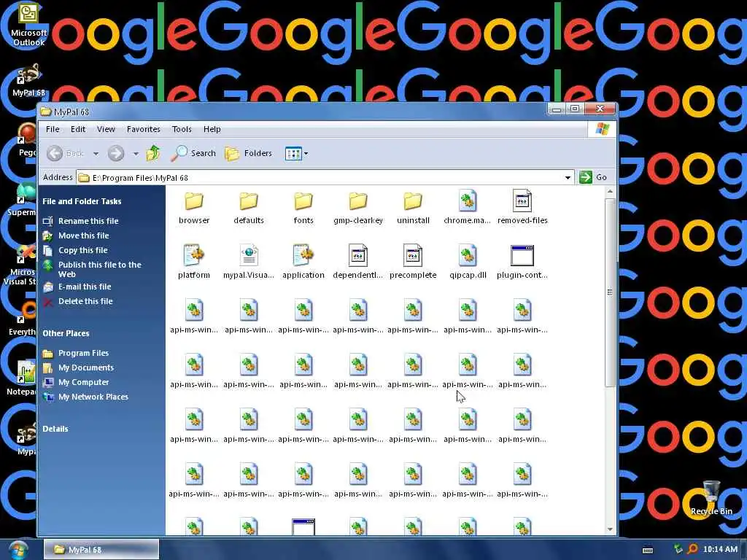Click the Views toolbar icon
This screenshot has width=747, height=560.
click(293, 153)
